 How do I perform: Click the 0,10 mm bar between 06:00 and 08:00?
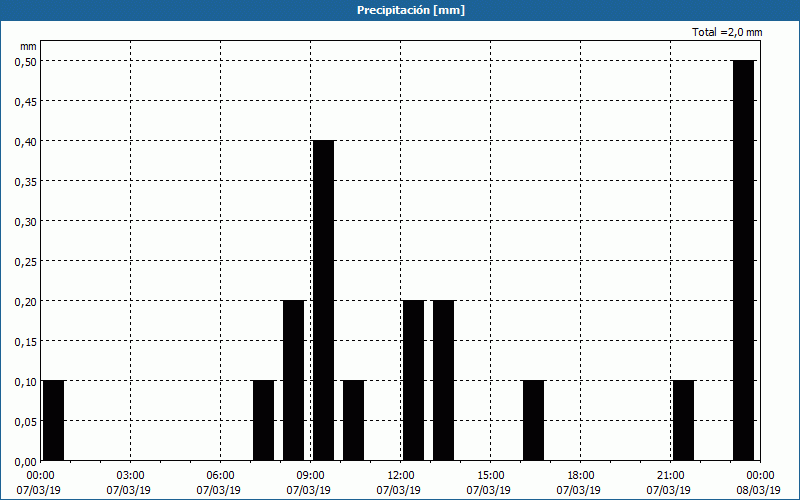pos(264,420)
